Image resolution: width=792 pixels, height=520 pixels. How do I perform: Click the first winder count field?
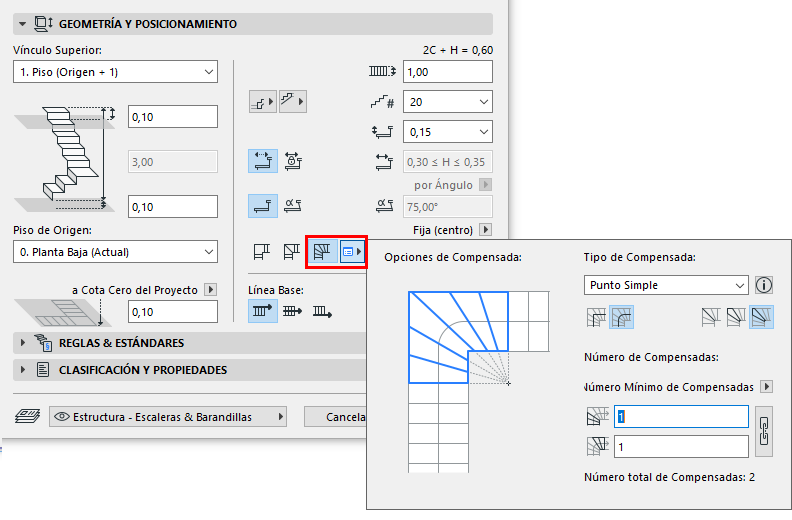pyautogui.click(x=681, y=416)
